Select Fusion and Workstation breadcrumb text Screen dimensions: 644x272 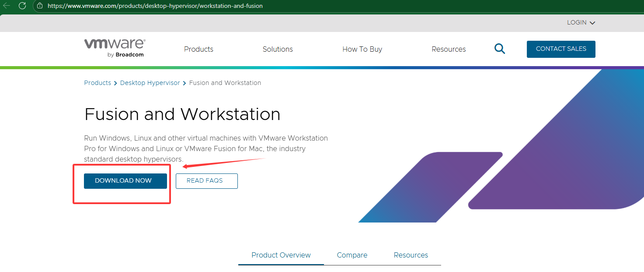click(x=225, y=83)
